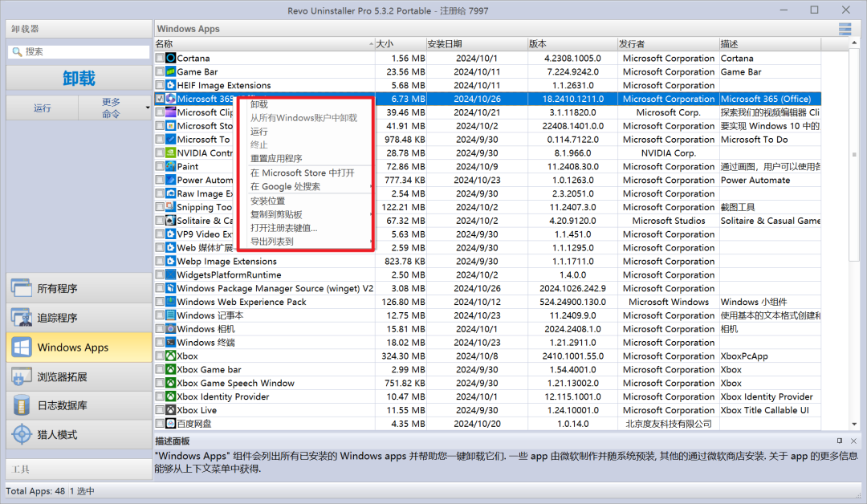The width and height of the screenshot is (867, 504).
Task: Sort by the 安装日期 column header
Action: tap(477, 43)
